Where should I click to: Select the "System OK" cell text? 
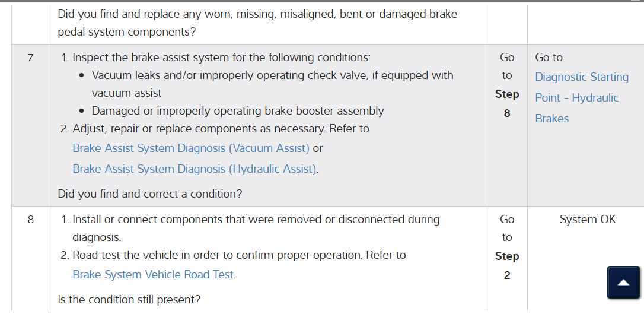587,220
